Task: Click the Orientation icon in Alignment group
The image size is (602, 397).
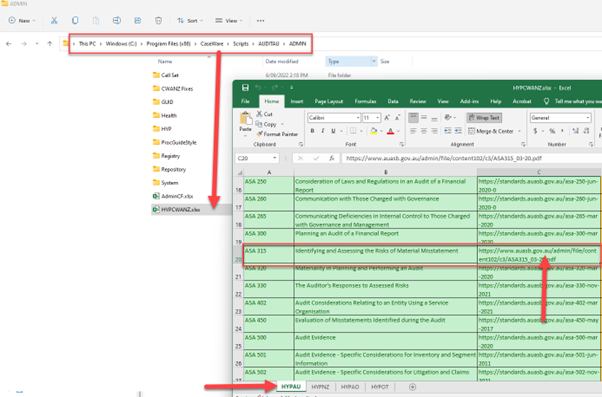Action: coord(448,117)
